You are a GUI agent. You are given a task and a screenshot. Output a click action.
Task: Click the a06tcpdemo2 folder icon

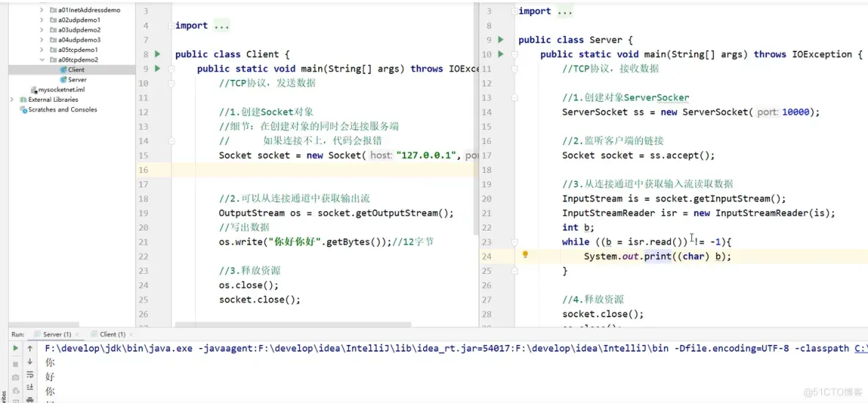[x=53, y=60]
